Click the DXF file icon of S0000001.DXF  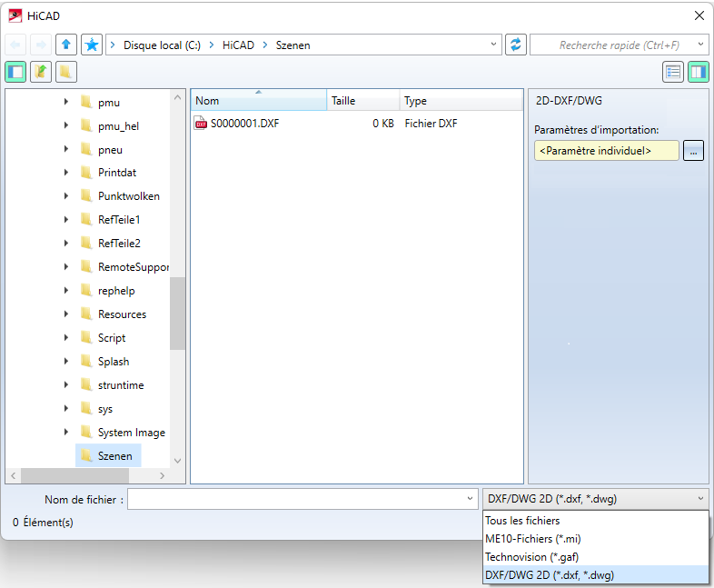[x=201, y=124]
